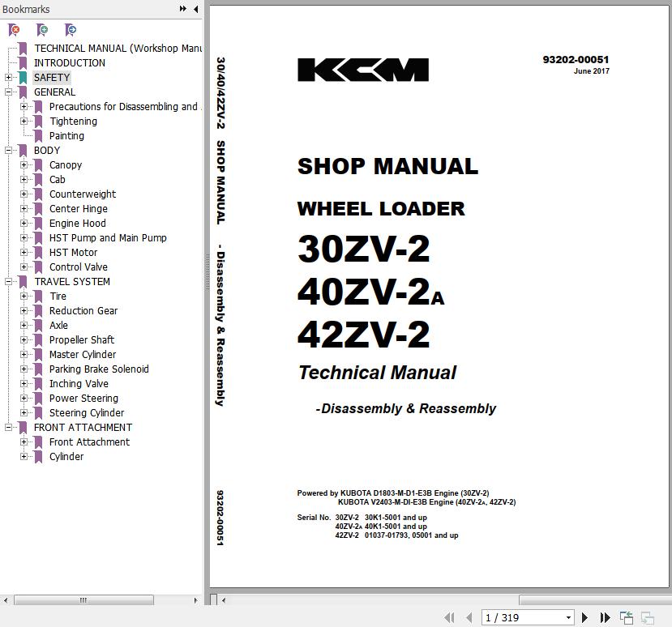Jump to the last page

[605, 617]
